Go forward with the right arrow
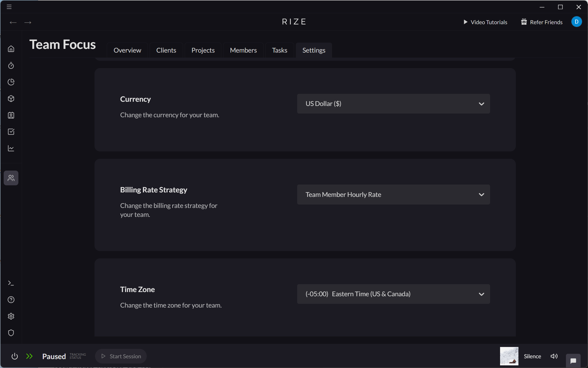The height and width of the screenshot is (368, 588). pos(28,23)
